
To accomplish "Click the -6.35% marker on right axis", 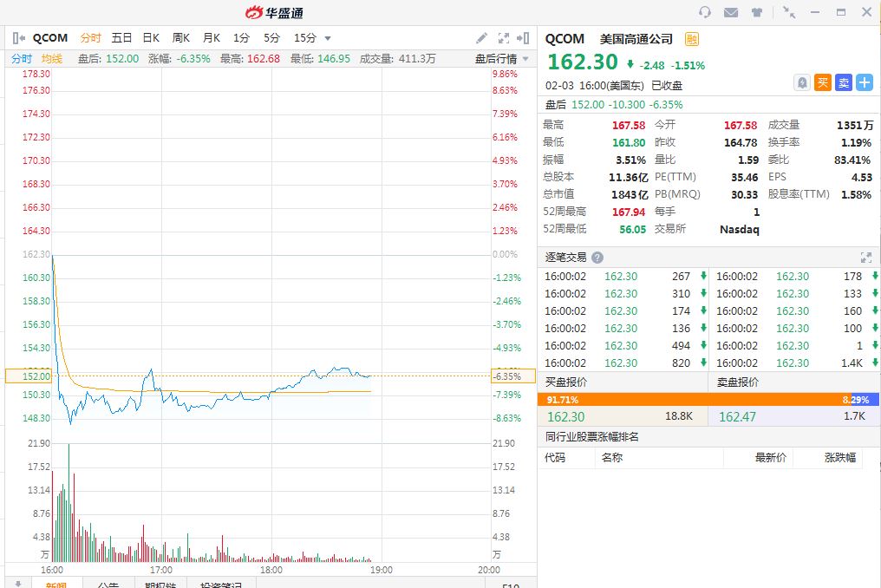I will click(x=513, y=376).
